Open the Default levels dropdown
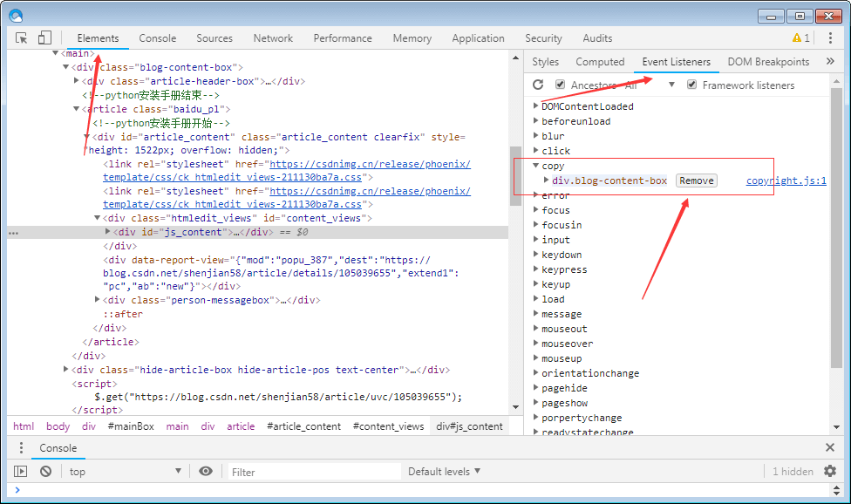The height and width of the screenshot is (504, 851). pyautogui.click(x=444, y=471)
